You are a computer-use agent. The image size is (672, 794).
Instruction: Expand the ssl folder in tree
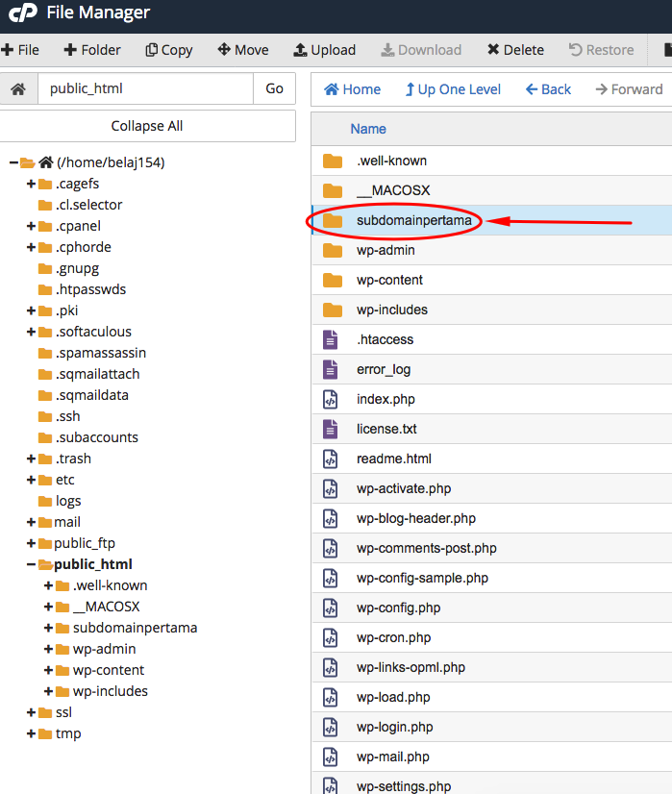tap(31, 712)
